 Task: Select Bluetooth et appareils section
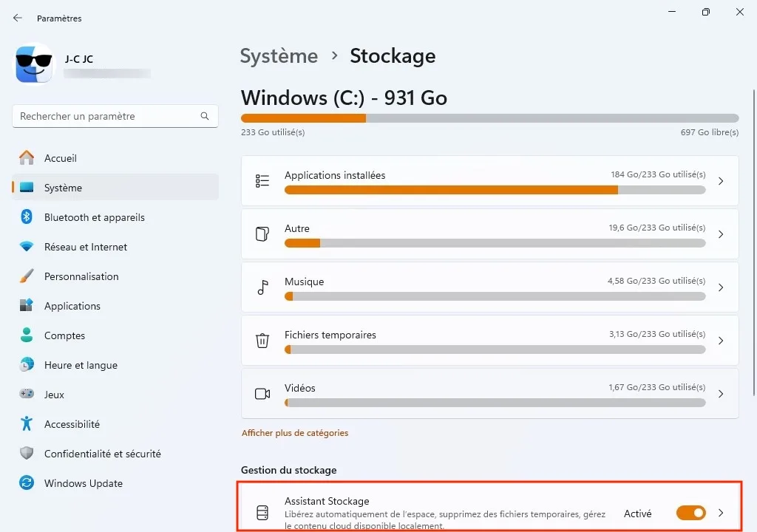115,217
